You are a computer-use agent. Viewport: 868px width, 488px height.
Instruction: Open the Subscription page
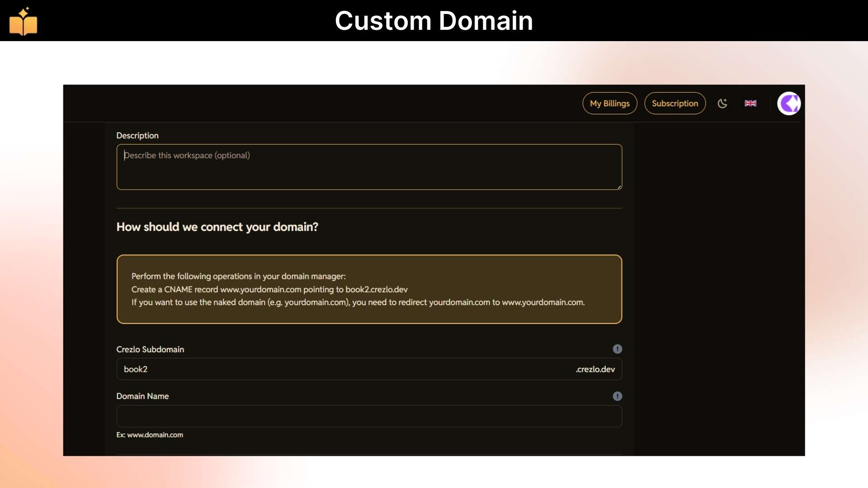(x=675, y=103)
